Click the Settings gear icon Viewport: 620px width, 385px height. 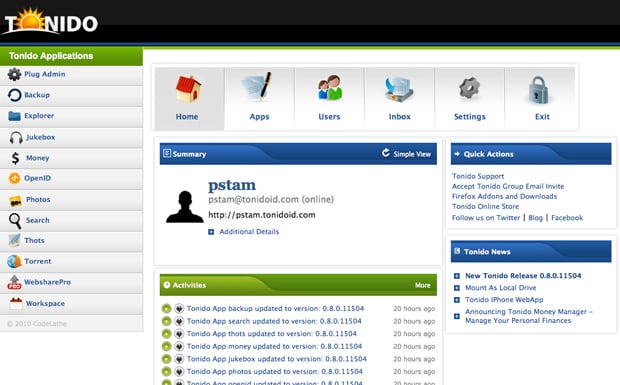point(469,88)
